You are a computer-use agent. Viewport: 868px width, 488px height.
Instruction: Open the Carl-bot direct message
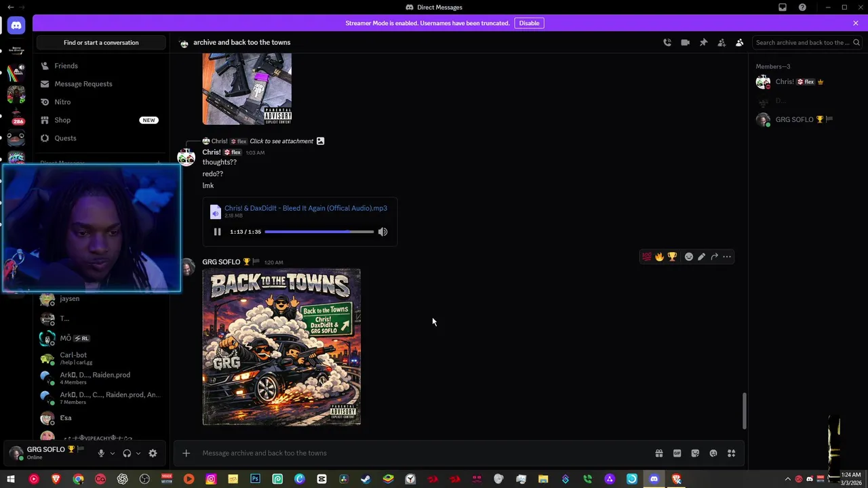pyautogui.click(x=100, y=358)
